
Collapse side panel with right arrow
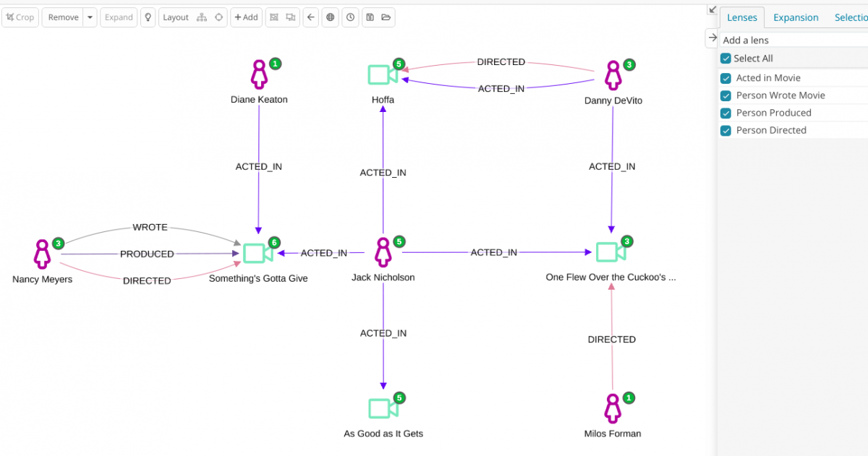(x=712, y=38)
